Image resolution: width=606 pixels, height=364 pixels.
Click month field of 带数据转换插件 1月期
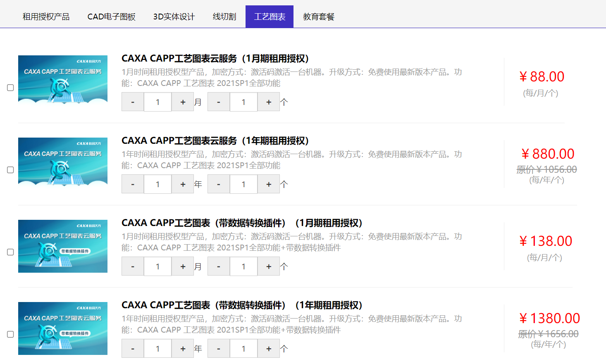pyautogui.click(x=157, y=266)
